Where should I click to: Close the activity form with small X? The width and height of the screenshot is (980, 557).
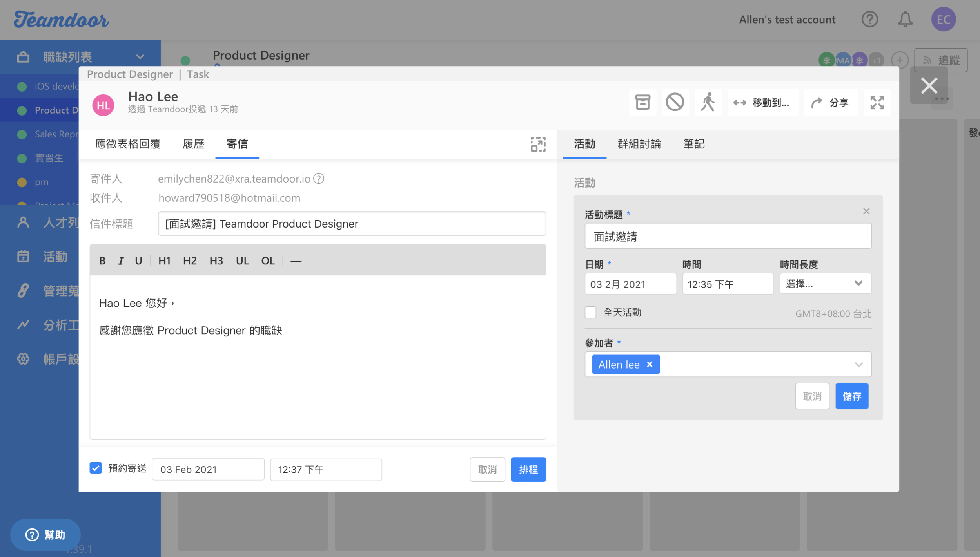click(866, 212)
